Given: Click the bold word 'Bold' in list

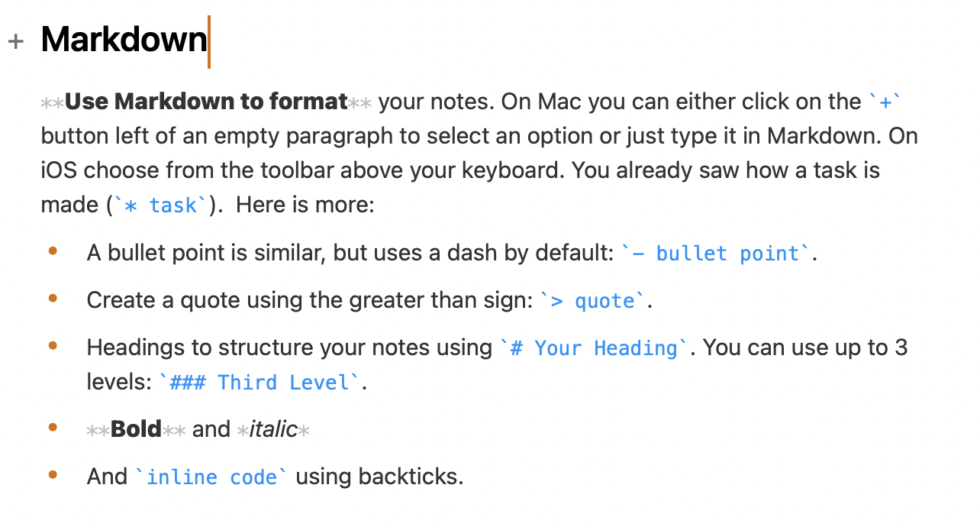Looking at the screenshot, I should (x=136, y=429).
